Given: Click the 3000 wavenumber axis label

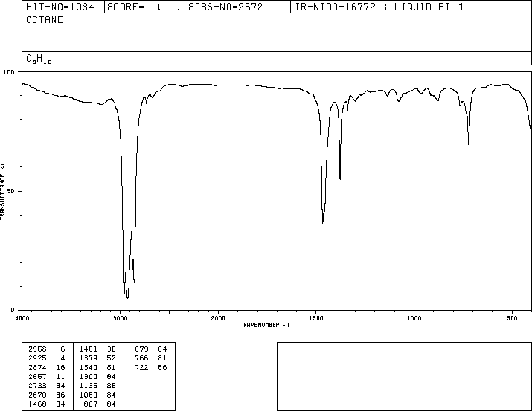Looking at the screenshot, I should 120,318.
